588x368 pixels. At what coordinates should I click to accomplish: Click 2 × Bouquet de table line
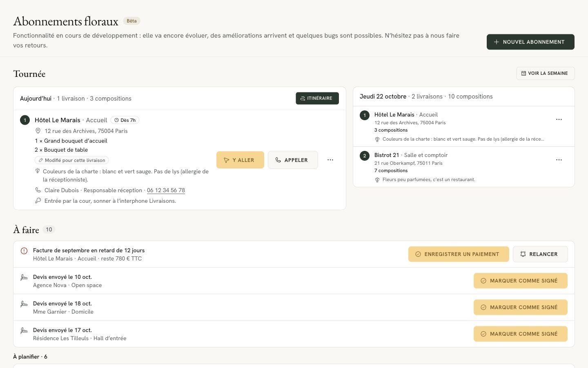(61, 150)
